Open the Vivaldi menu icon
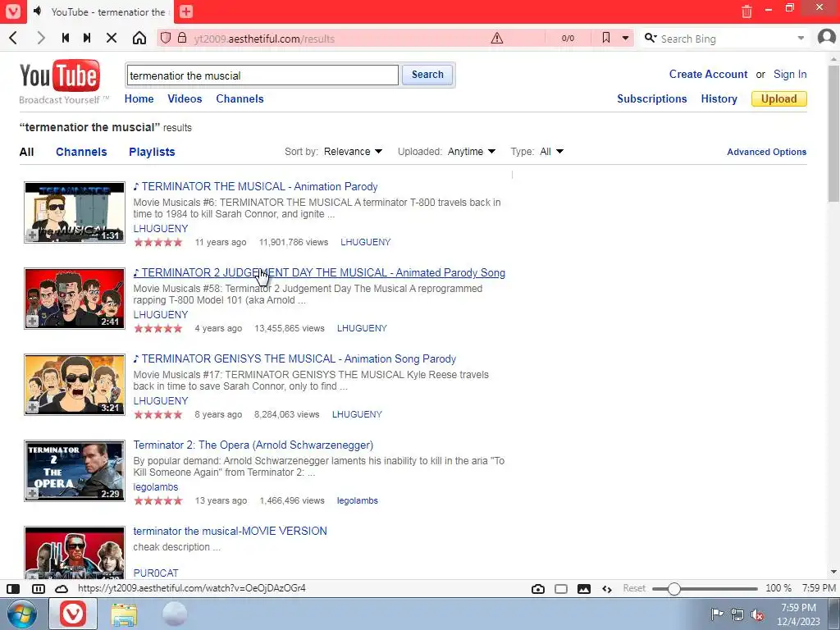The image size is (840, 630). (x=13, y=11)
